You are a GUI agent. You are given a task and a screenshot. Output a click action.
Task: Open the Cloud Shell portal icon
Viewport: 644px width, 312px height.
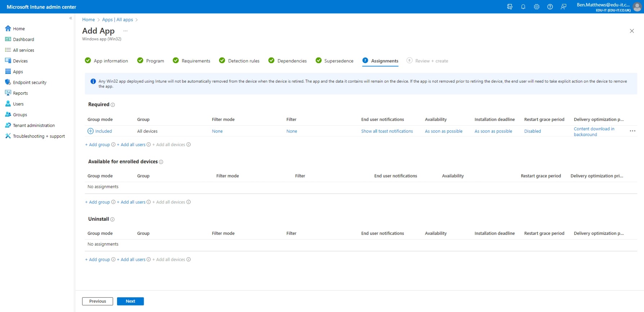[x=510, y=6]
